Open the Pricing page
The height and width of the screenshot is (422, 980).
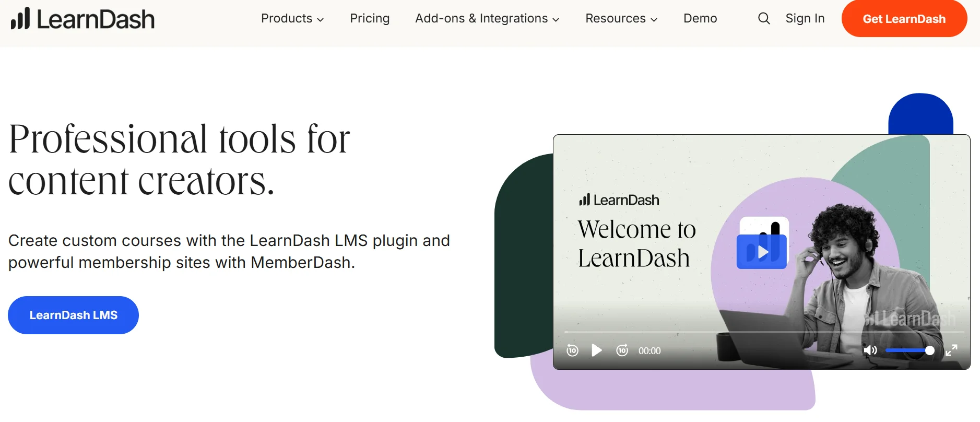click(x=370, y=19)
